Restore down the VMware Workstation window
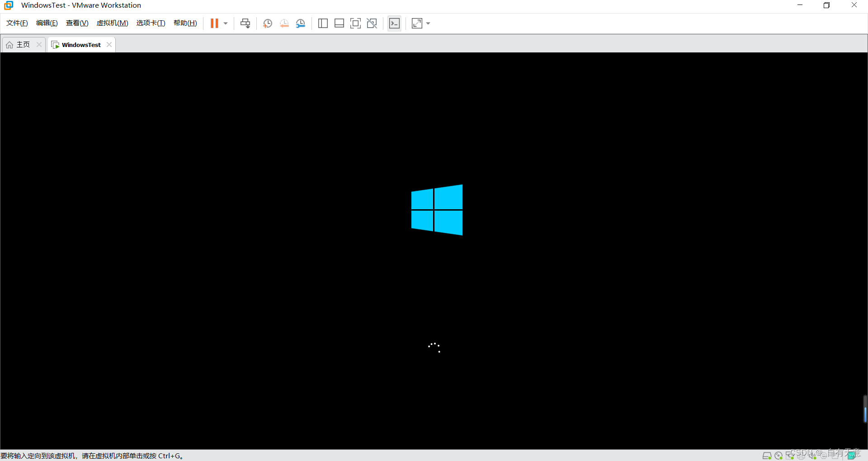 (826, 5)
